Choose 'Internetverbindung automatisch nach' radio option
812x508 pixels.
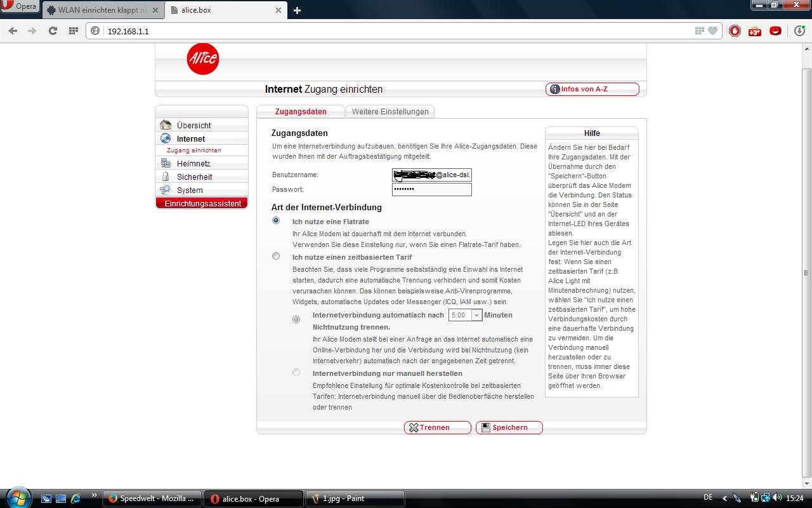click(x=296, y=319)
